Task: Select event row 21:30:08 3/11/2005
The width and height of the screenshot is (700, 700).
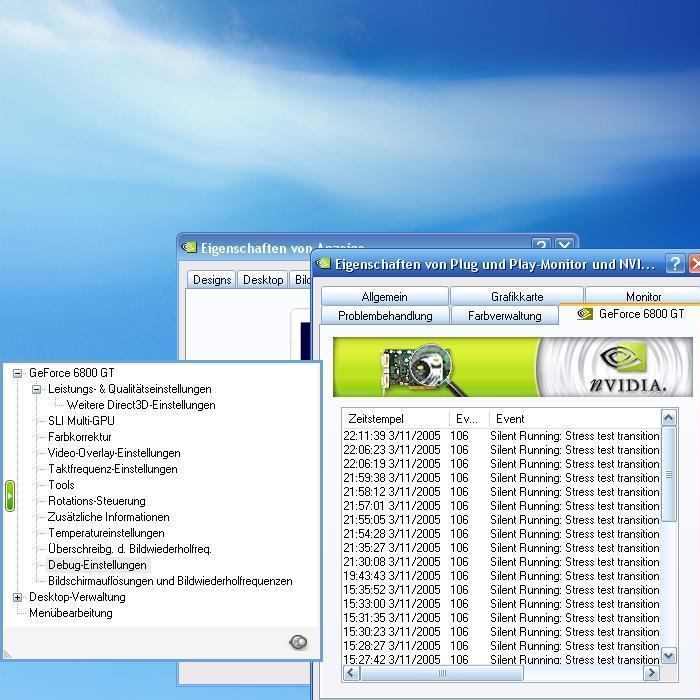Action: coord(501,562)
